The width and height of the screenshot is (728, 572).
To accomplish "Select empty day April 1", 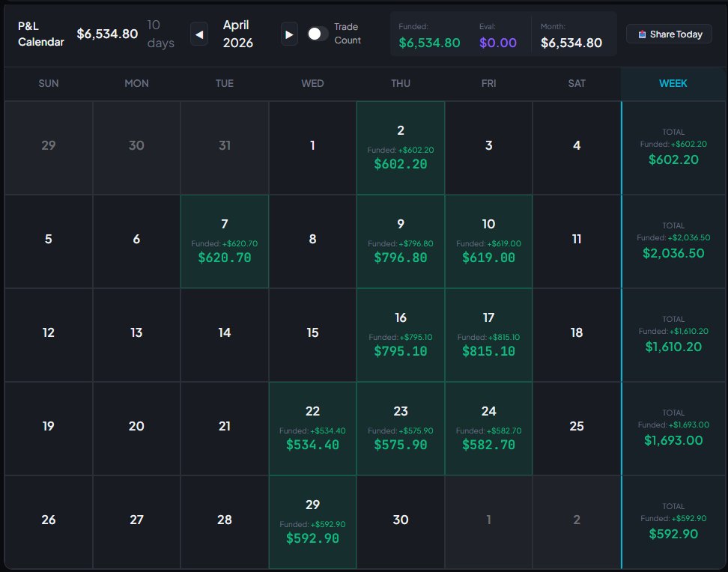I will coord(312,147).
